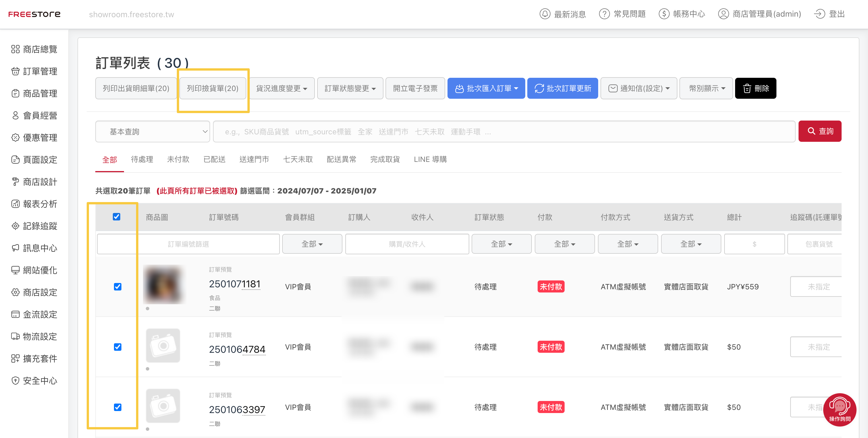The width and height of the screenshot is (868, 438).
Task: Open the 操作詢問 chat support bubble
Action: coord(840,409)
